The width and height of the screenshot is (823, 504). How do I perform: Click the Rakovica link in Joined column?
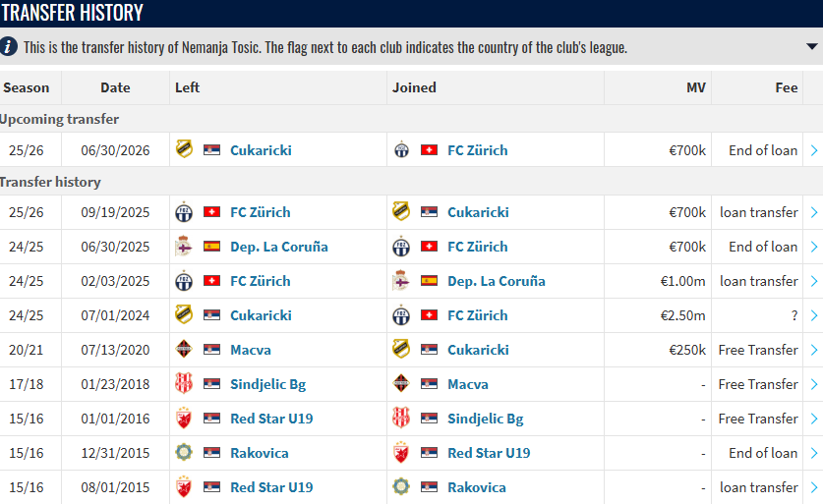tap(477, 487)
